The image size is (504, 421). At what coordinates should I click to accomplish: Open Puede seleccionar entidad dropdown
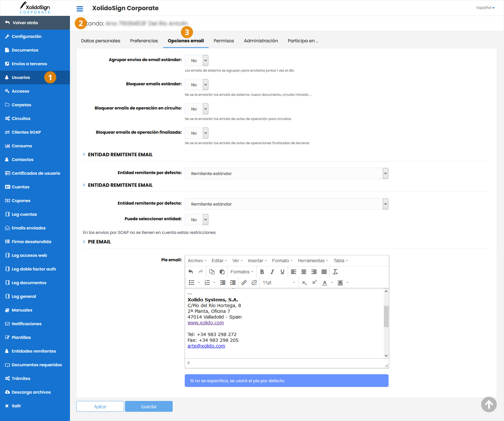197,220
